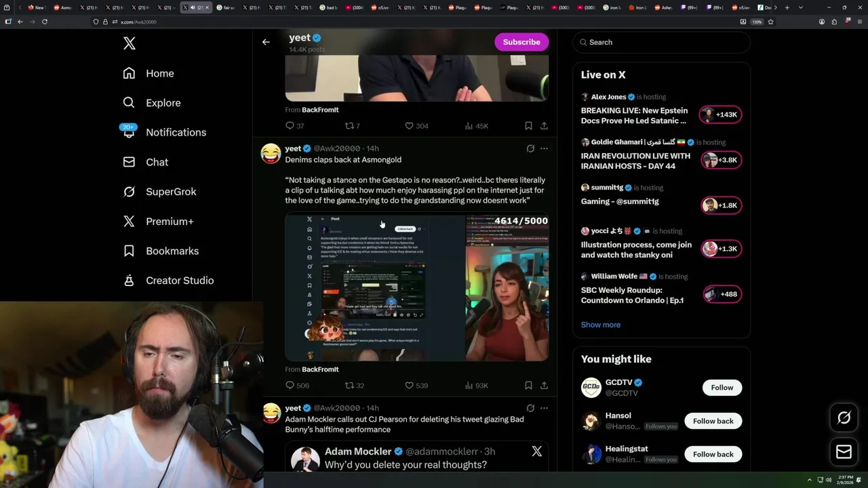This screenshot has height=488, width=868.
Task: Share the post with 539 likes
Action: point(544,386)
